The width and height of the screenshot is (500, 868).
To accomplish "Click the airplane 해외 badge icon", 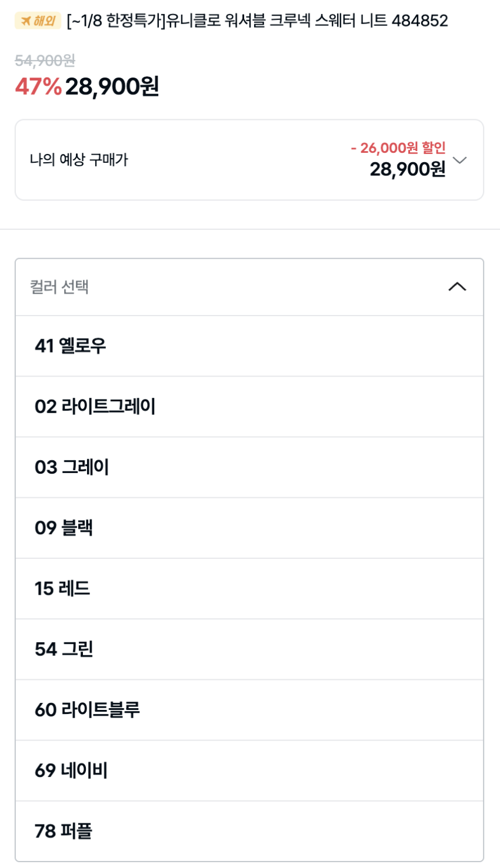I will (38, 21).
